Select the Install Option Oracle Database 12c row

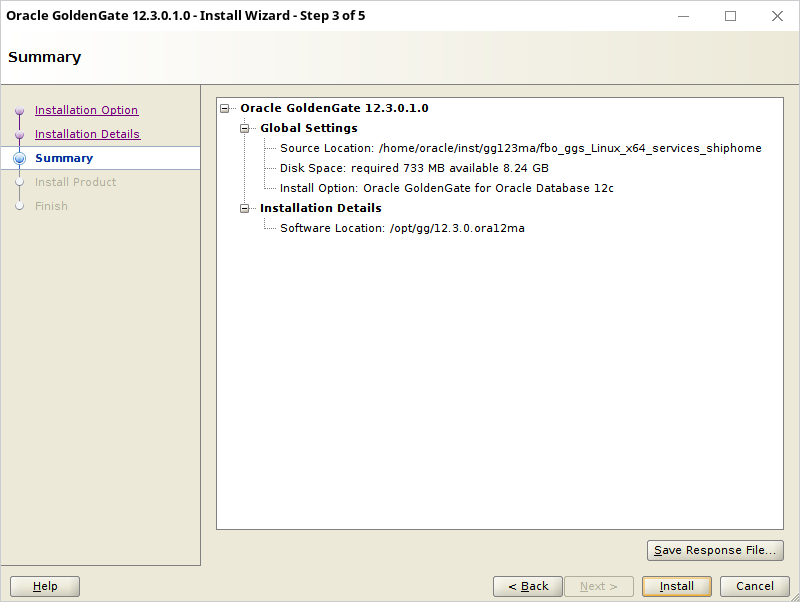coord(446,188)
